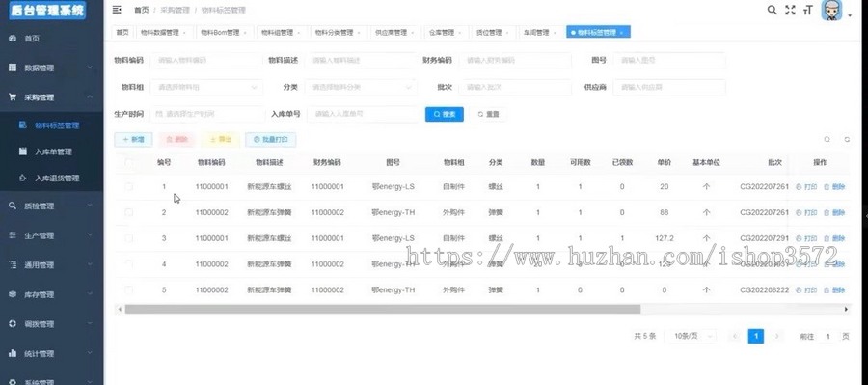Expand the 库存管理 menu chevron
868x385 pixels.
[91, 294]
